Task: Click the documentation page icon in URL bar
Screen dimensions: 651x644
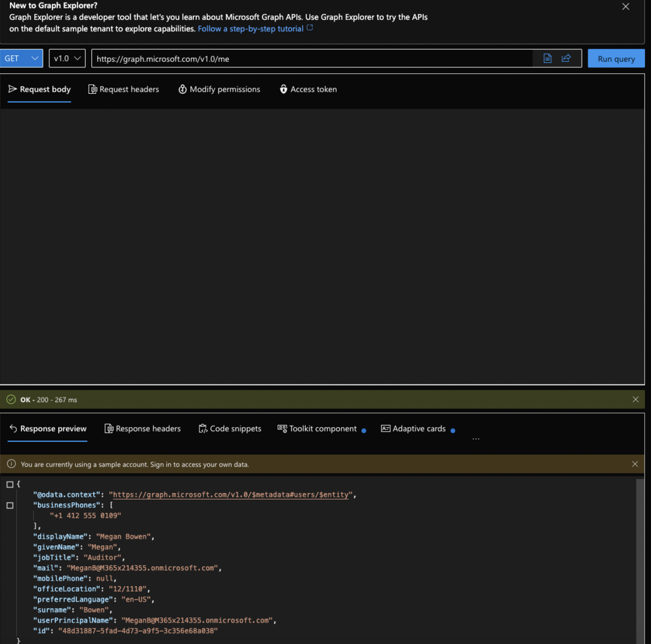Action: (x=547, y=58)
